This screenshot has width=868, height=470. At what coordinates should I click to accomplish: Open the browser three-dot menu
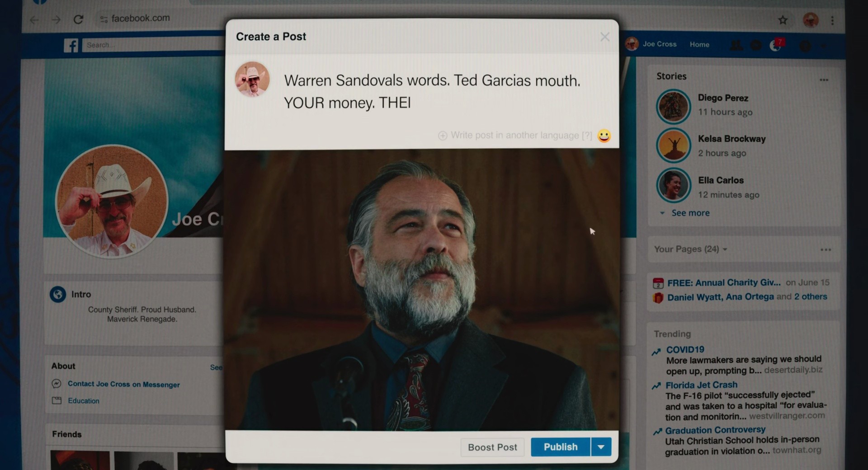[832, 20]
